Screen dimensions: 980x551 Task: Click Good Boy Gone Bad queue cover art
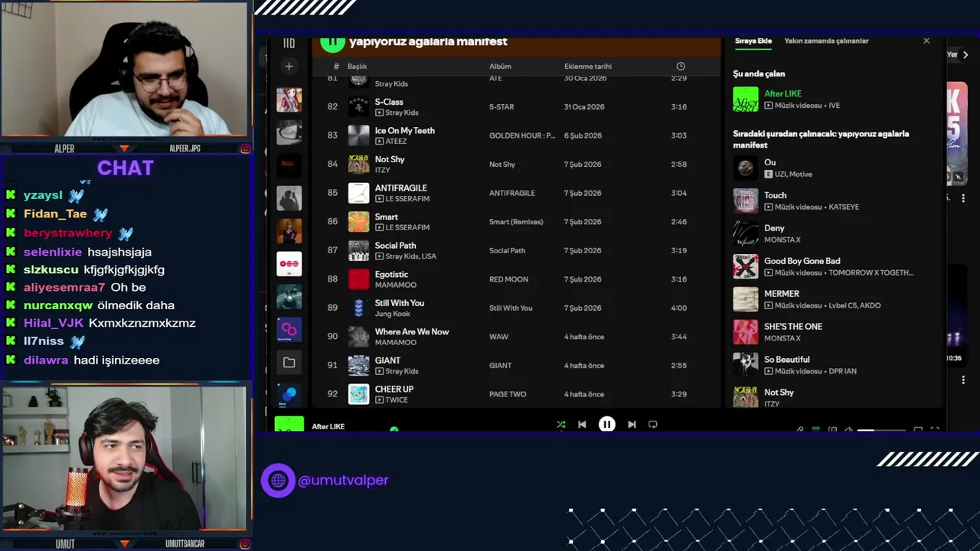(746, 266)
